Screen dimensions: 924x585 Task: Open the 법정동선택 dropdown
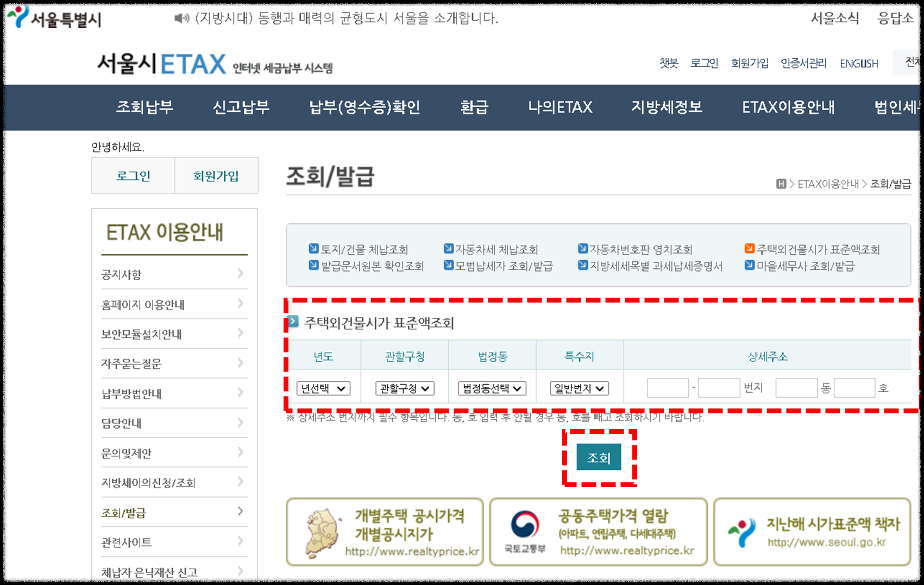492,388
